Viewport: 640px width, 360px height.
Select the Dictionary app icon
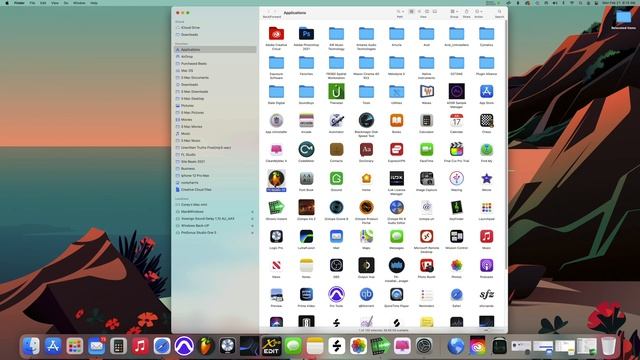pos(366,149)
